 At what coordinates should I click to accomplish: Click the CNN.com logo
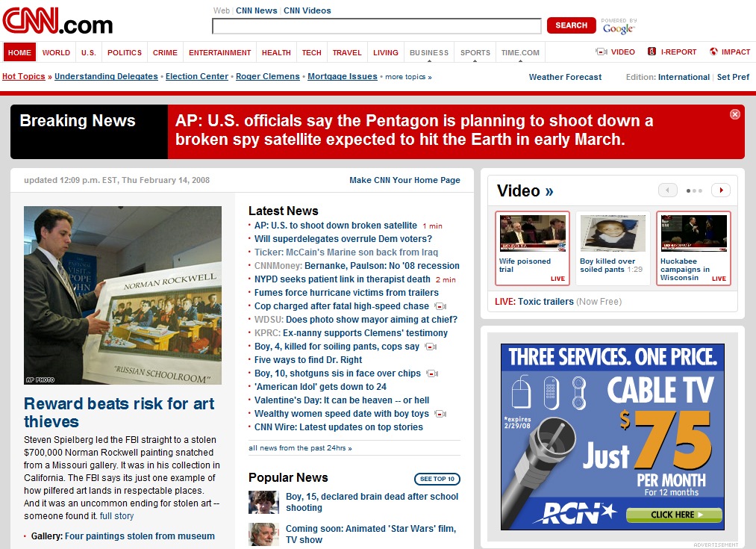56,22
